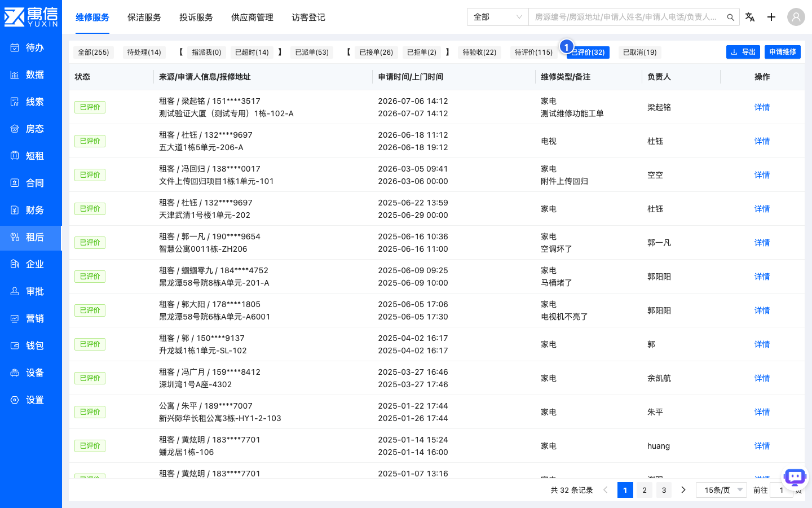Filter by 指派我(0) status
The width and height of the screenshot is (812, 508).
pyautogui.click(x=206, y=52)
